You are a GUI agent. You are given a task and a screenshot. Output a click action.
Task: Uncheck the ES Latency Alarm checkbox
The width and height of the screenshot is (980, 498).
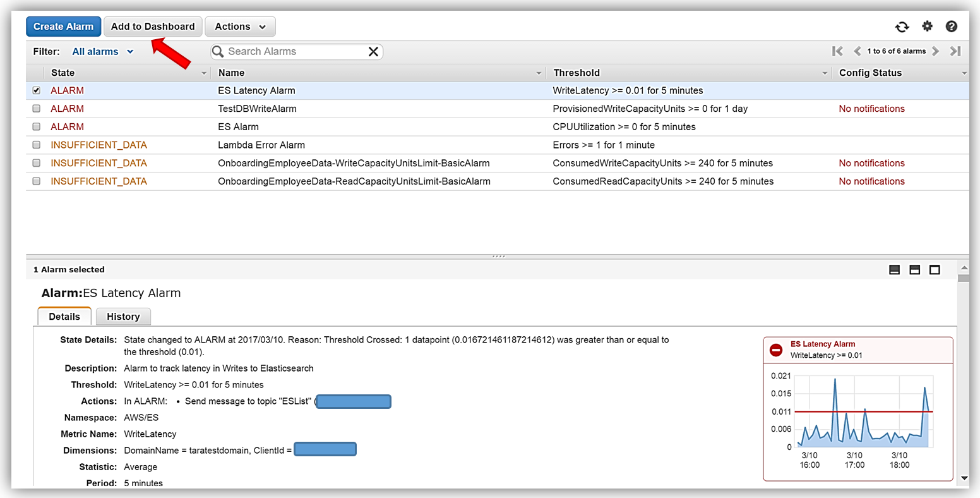[x=37, y=90]
